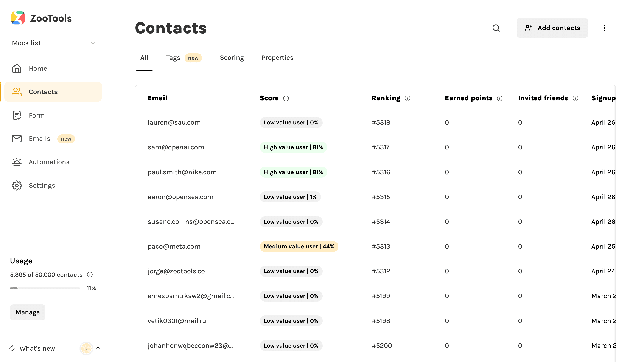
Task: Click the Home house icon
Action: (x=17, y=68)
